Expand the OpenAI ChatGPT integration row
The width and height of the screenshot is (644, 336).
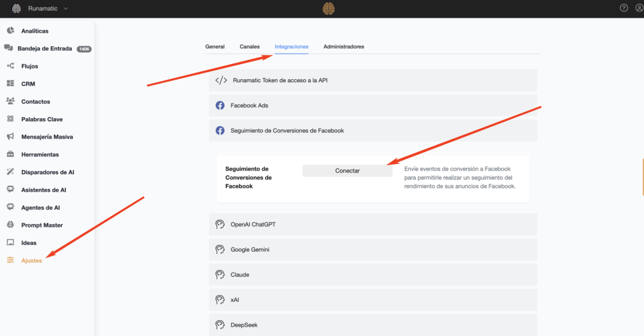tap(373, 224)
